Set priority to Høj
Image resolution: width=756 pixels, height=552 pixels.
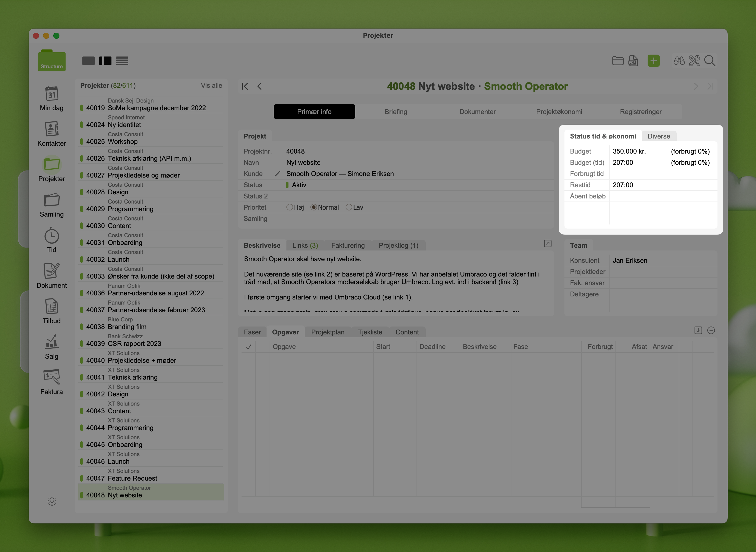click(290, 207)
